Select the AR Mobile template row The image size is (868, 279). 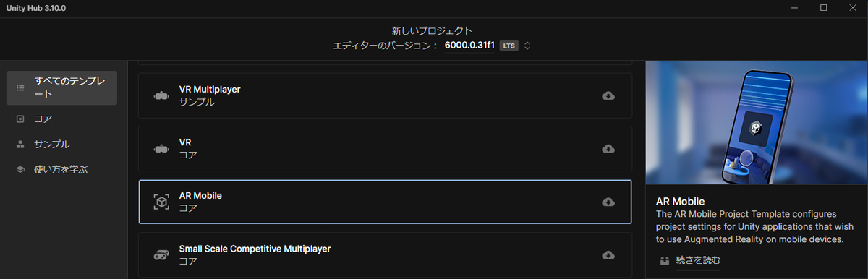coord(385,202)
